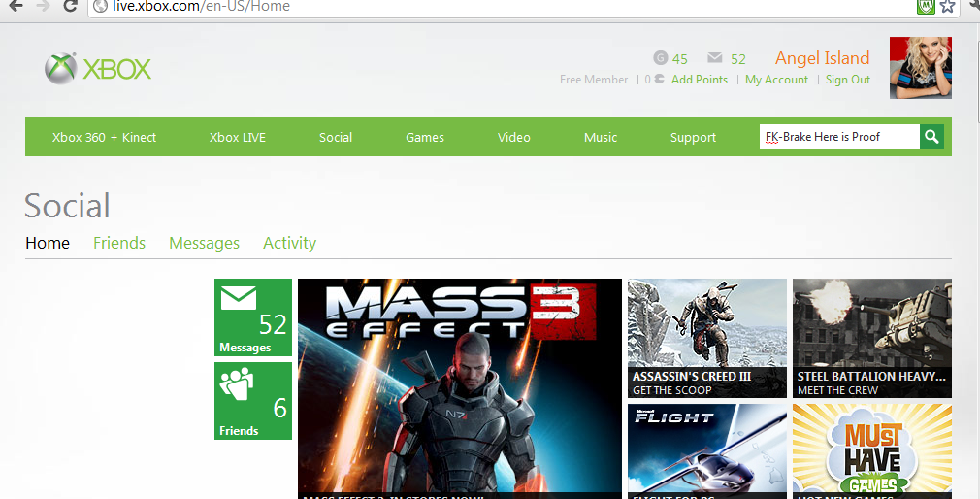The width and height of the screenshot is (980, 499).
Task: Open the green Messages tile
Action: coord(253,317)
